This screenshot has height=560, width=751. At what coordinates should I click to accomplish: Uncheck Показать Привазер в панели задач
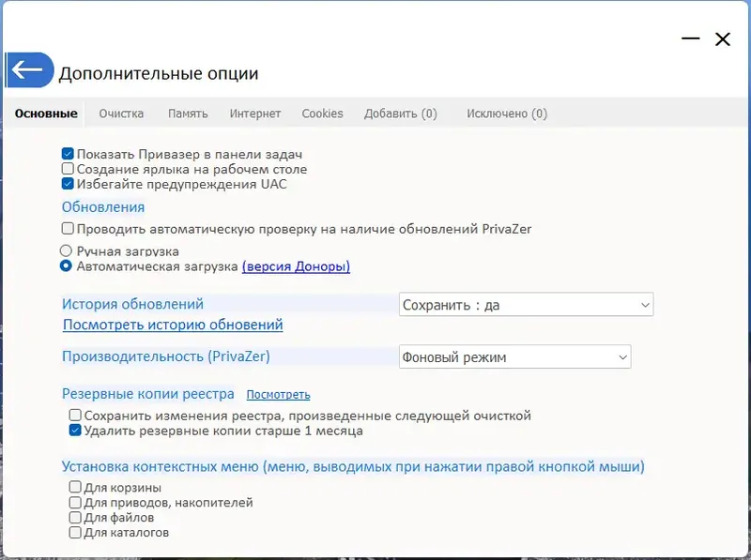[x=68, y=154]
